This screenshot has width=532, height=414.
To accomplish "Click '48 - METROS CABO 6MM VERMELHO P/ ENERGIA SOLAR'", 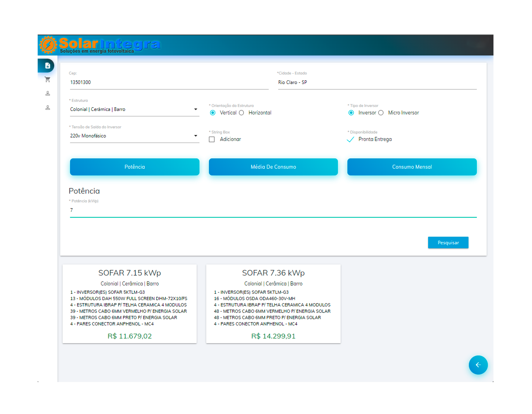I will [272, 311].
